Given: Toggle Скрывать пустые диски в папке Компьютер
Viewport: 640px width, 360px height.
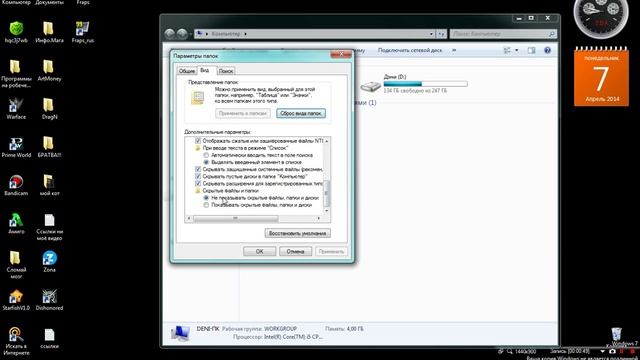Looking at the screenshot, I should tap(198, 176).
